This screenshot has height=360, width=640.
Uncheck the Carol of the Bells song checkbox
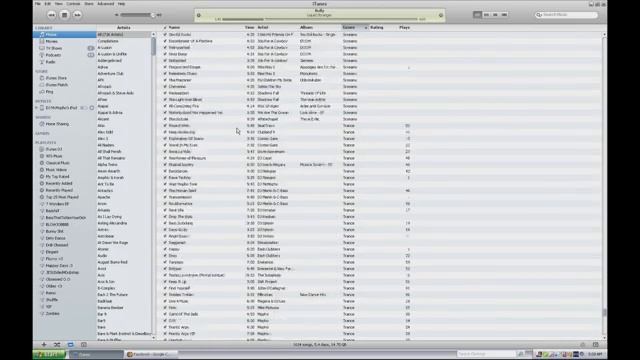coord(165,314)
